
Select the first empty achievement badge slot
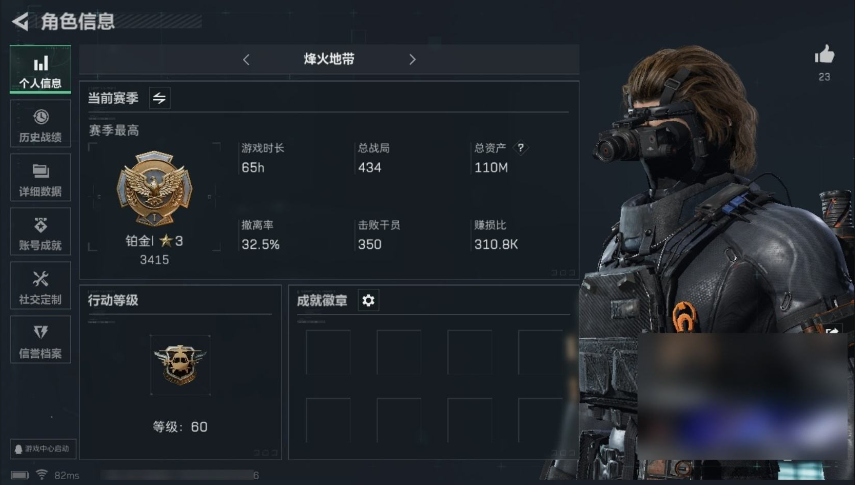coord(328,352)
